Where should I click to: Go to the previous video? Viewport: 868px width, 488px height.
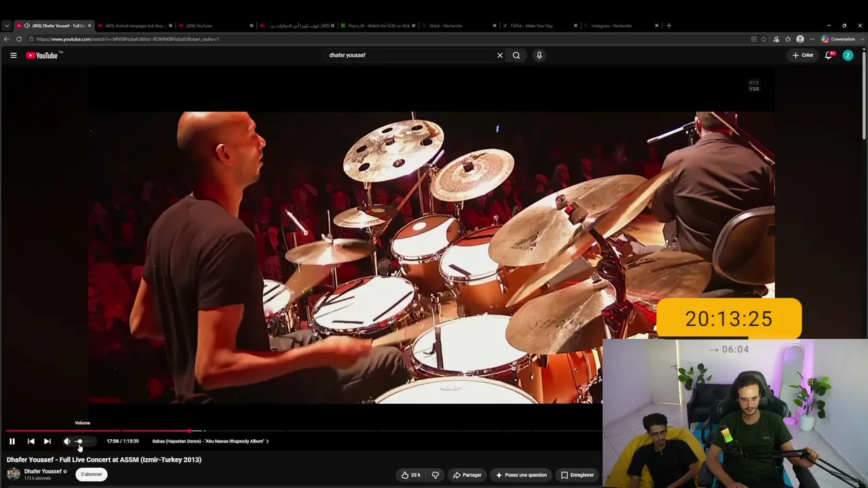point(31,441)
